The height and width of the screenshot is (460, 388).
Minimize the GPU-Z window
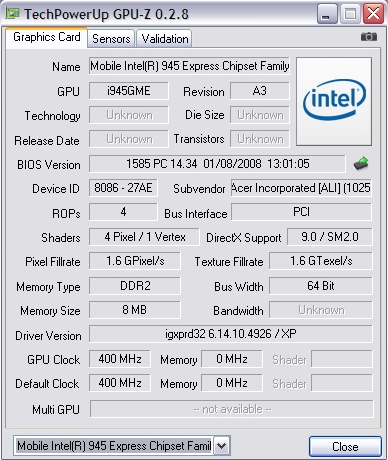327,14
